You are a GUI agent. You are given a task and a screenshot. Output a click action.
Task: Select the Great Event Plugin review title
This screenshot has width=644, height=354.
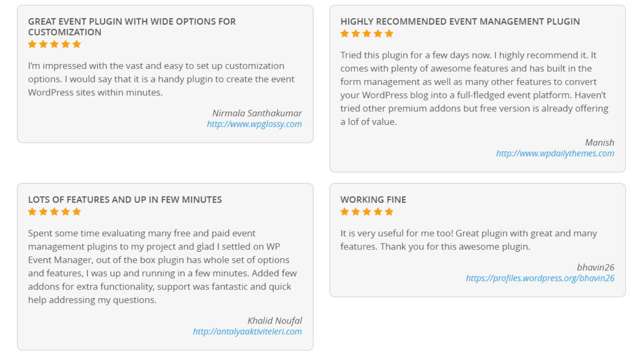(132, 27)
